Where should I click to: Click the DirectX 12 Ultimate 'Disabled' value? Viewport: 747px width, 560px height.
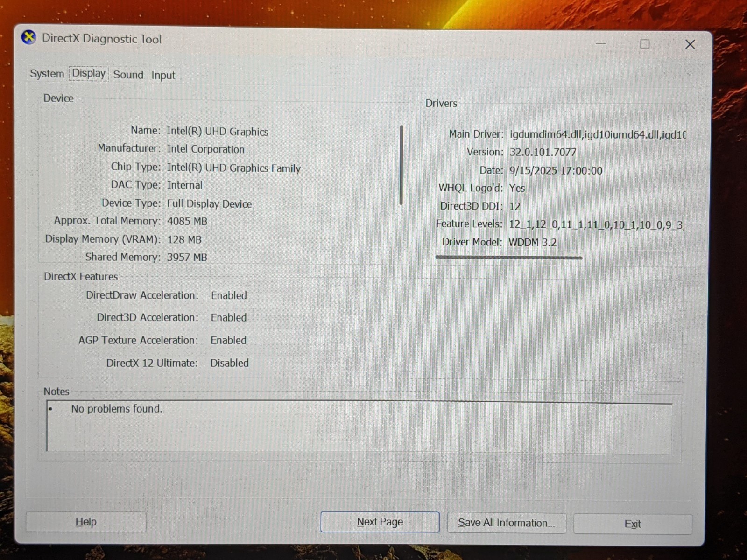point(229,363)
